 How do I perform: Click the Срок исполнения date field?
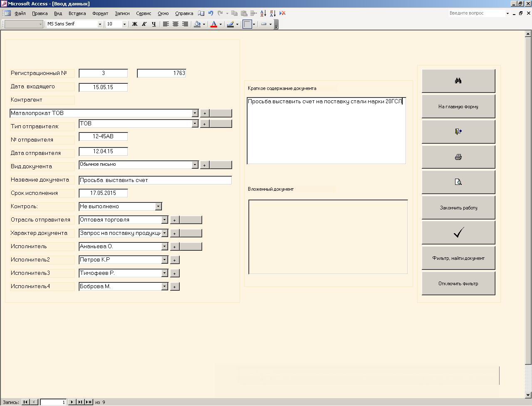click(x=103, y=193)
